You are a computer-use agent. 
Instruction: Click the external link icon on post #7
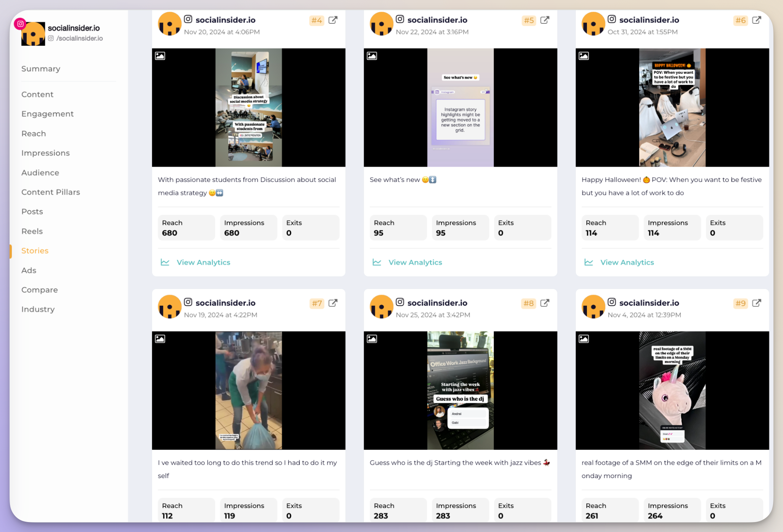click(332, 303)
